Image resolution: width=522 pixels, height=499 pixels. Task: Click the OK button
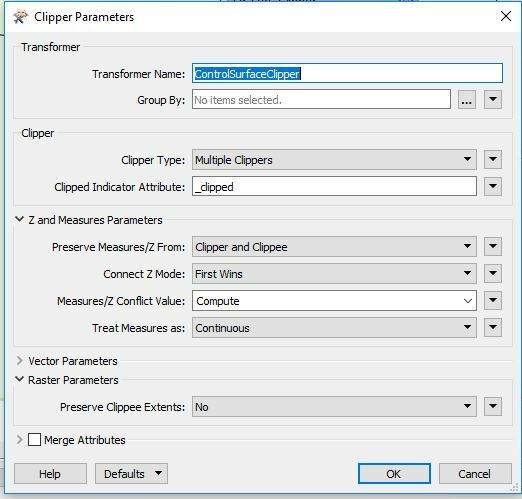tap(394, 473)
